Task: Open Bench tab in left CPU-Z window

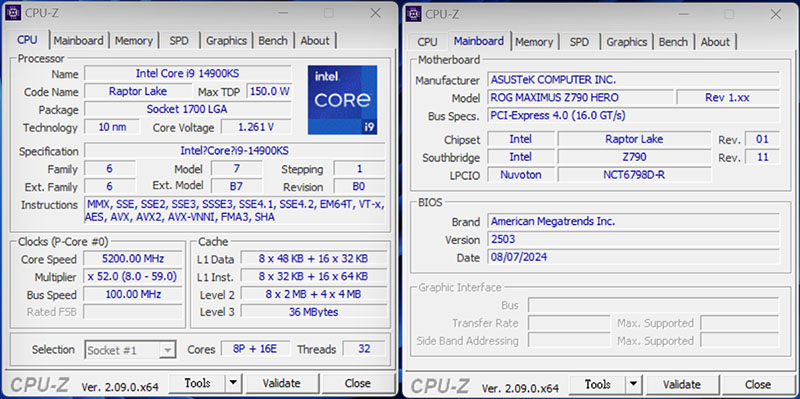Action: [273, 40]
